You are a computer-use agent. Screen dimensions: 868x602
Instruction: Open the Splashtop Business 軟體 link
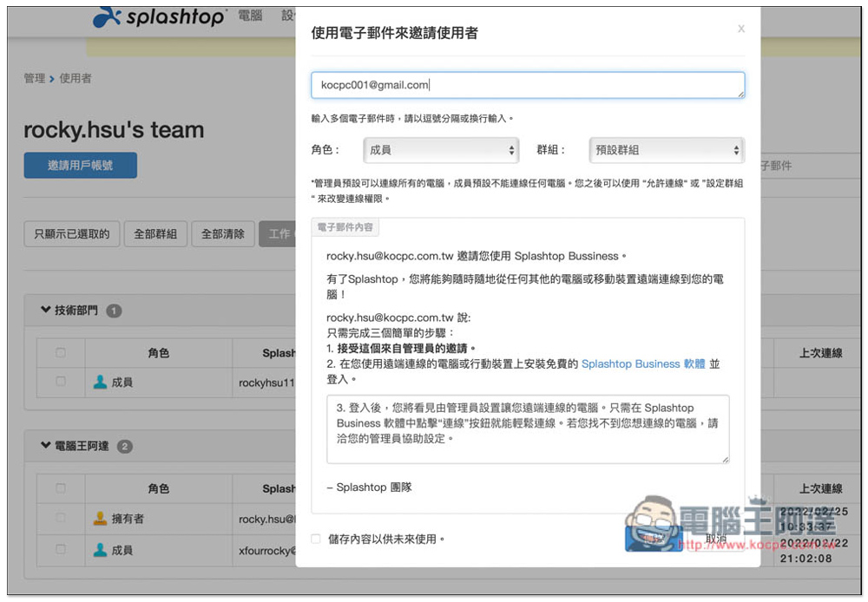[643, 364]
